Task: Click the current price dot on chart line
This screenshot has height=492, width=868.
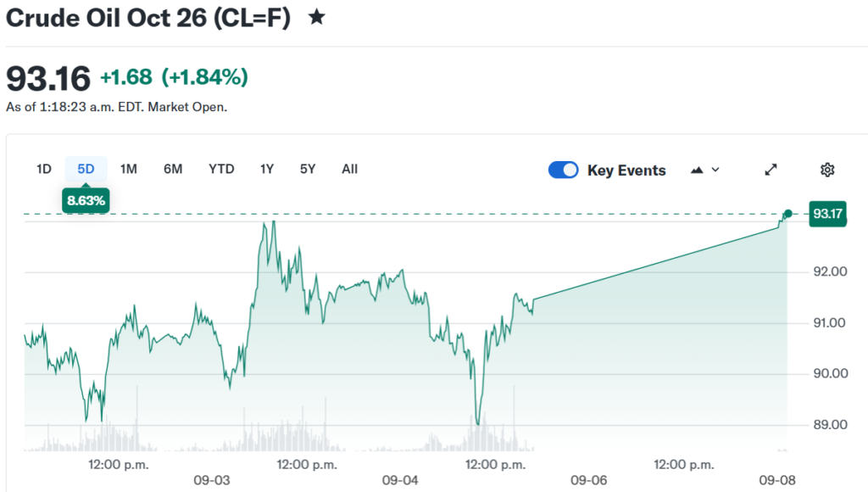Action: [787, 214]
